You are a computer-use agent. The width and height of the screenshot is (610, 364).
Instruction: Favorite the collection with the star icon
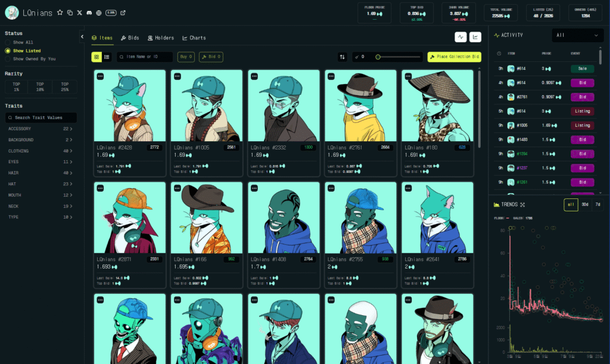click(x=60, y=13)
